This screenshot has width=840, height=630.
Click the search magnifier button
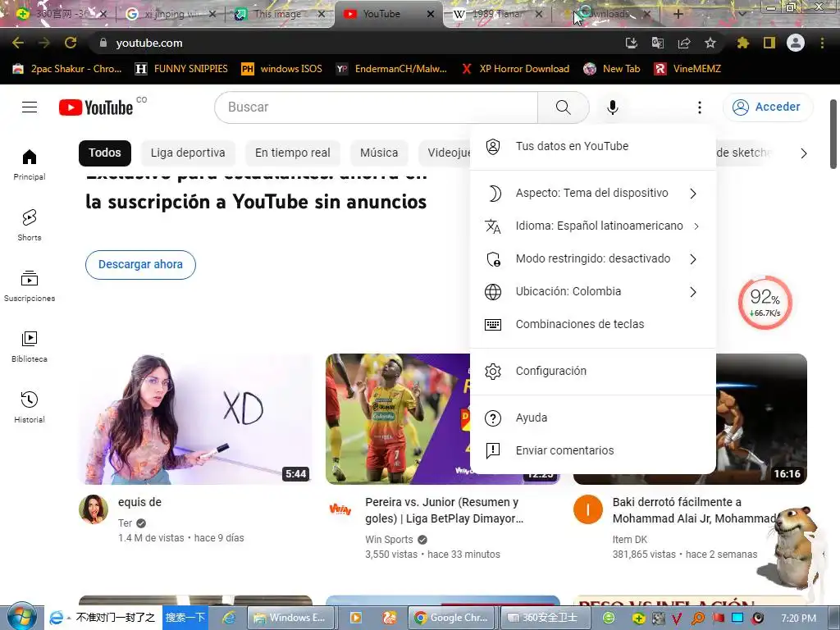[563, 107]
